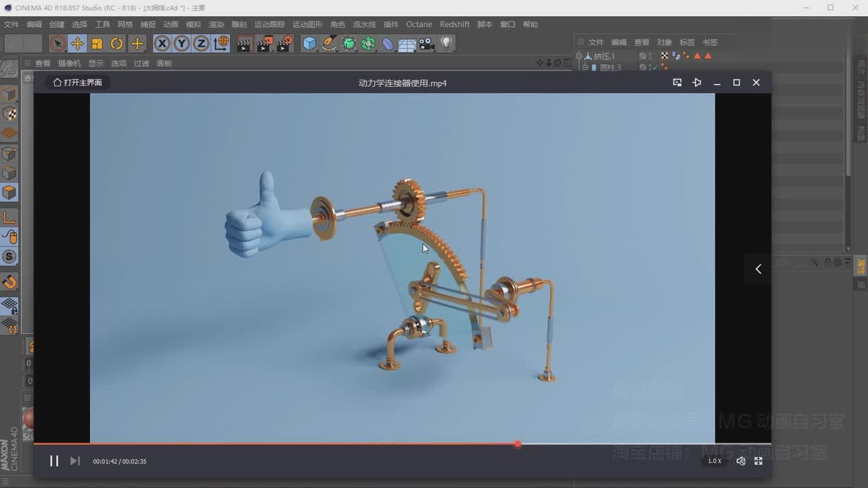Click video progress red marker

tap(517, 444)
